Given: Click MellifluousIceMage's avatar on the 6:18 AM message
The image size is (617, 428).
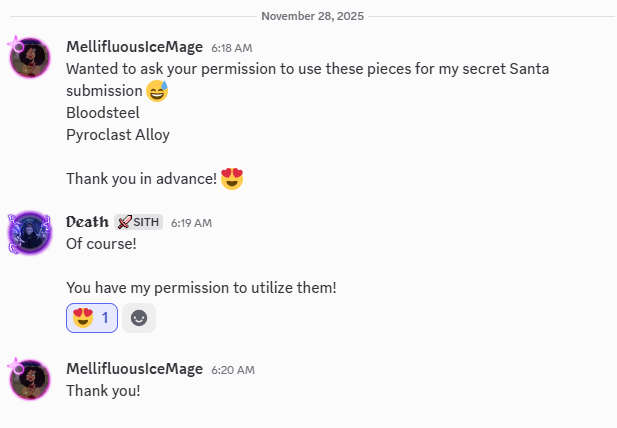Looking at the screenshot, I should tap(29, 58).
